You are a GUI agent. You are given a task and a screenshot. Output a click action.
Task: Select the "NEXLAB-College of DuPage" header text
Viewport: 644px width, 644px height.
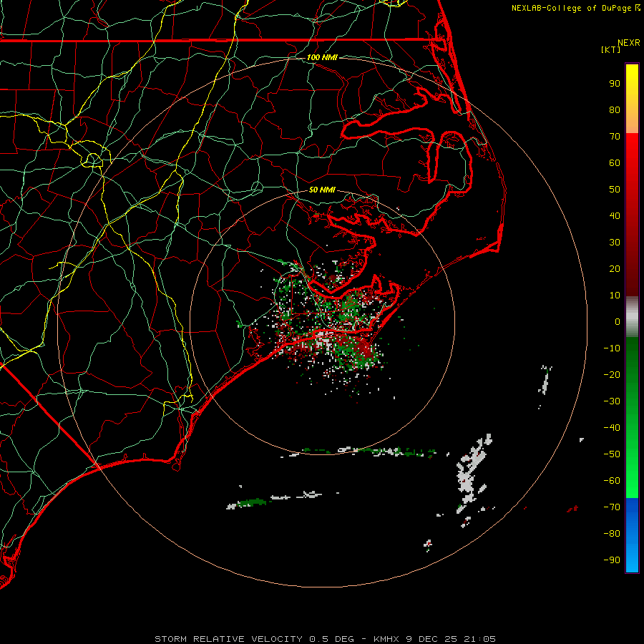572,8
